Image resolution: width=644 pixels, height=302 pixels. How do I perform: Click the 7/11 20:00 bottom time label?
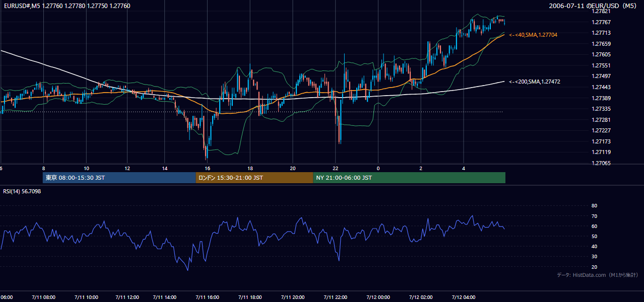[x=293, y=297]
